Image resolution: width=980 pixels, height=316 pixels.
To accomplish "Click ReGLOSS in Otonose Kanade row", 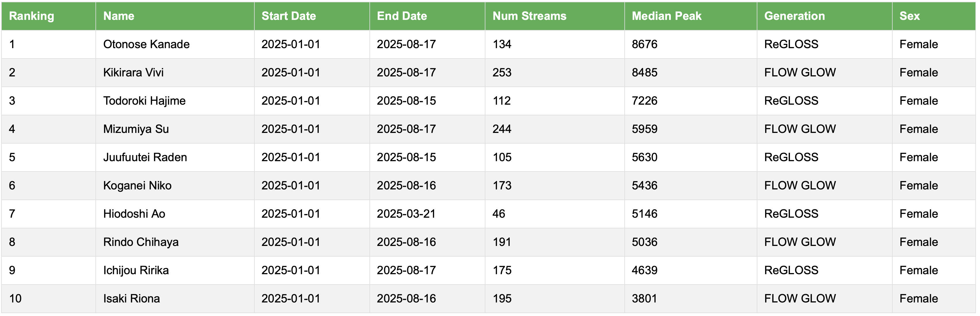I will click(x=791, y=44).
